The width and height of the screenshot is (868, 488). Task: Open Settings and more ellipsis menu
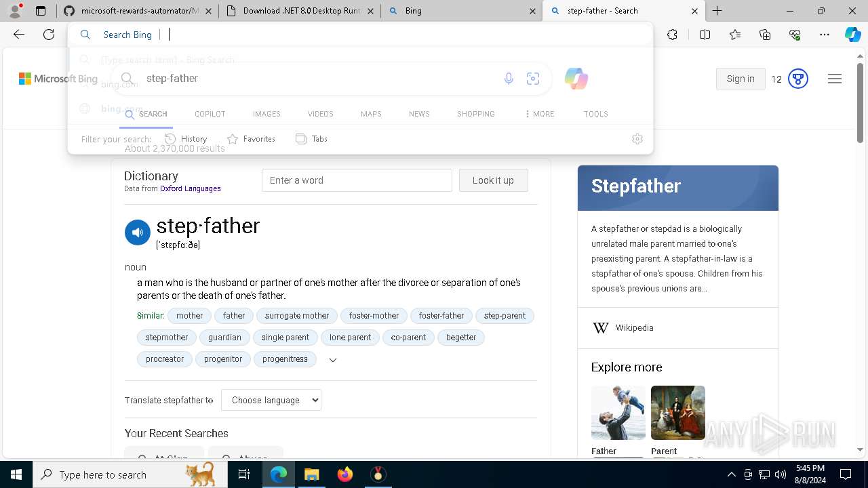coord(825,35)
